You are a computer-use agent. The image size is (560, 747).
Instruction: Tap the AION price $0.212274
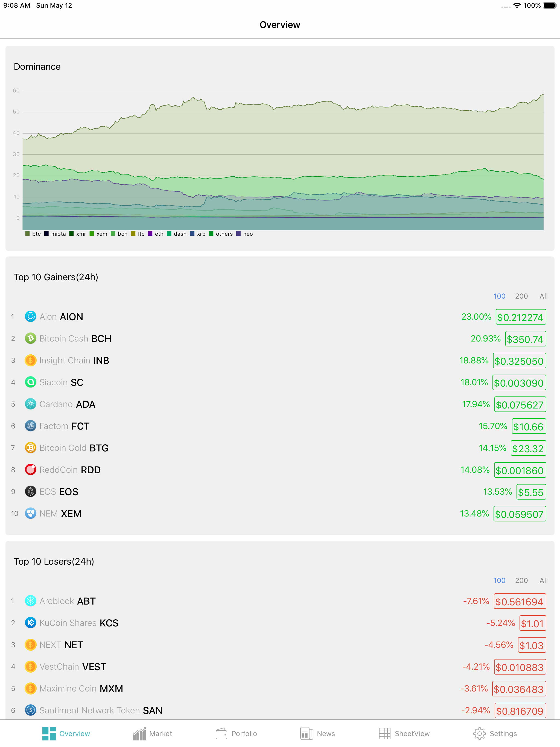(x=520, y=317)
